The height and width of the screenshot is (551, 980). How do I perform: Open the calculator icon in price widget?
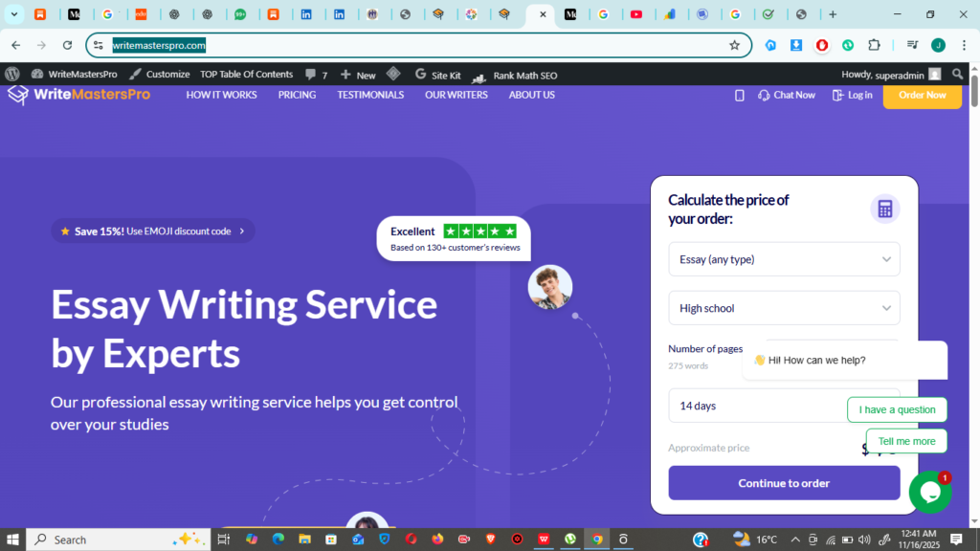click(x=884, y=209)
